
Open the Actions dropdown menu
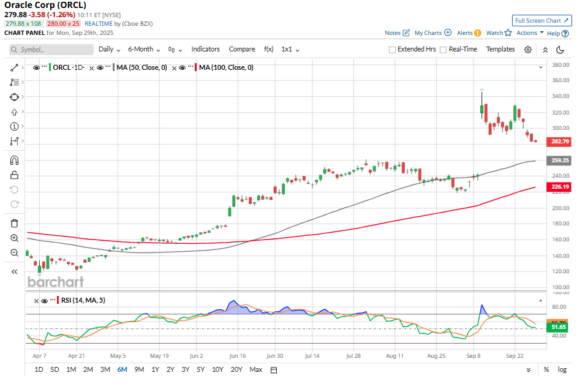click(530, 33)
